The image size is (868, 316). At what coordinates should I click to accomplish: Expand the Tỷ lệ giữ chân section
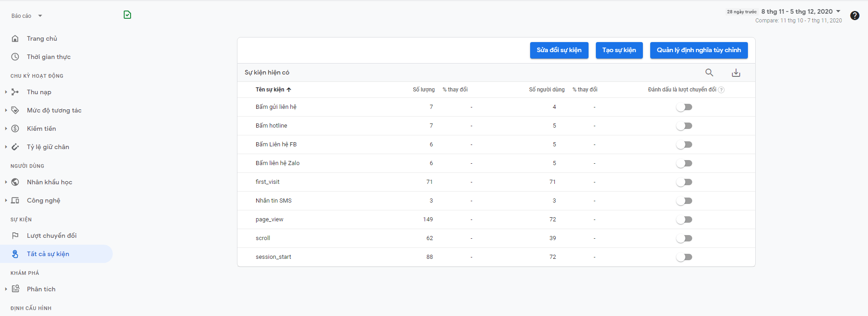click(6, 147)
